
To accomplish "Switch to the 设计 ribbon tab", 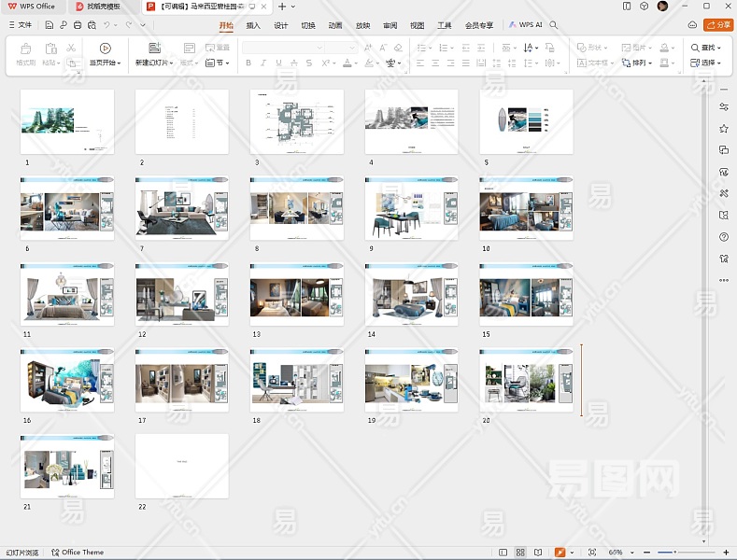I will [280, 25].
